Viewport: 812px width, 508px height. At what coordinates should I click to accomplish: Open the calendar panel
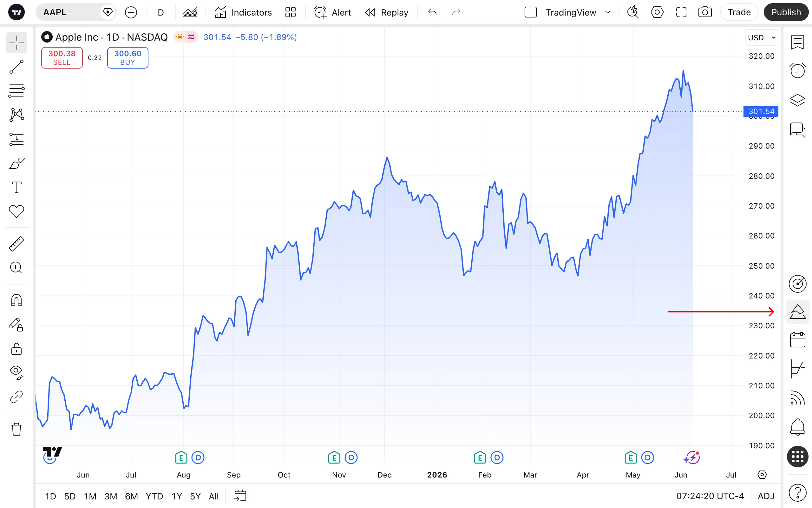(798, 340)
